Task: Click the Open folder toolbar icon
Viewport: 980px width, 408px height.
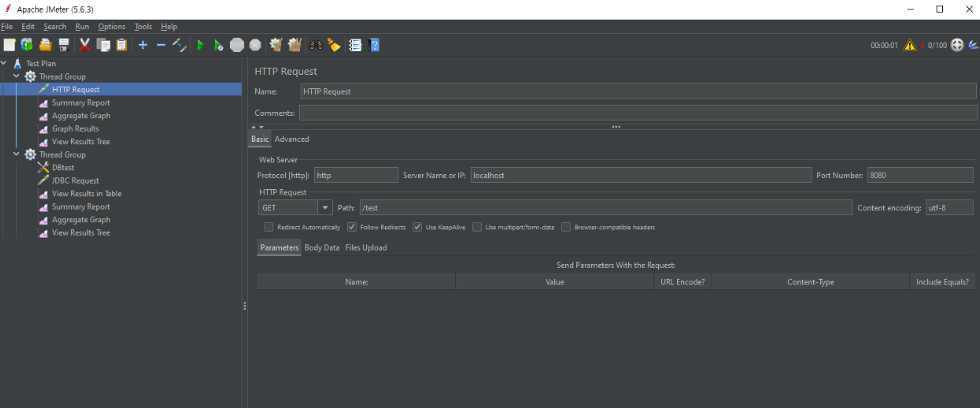Action: pos(46,45)
